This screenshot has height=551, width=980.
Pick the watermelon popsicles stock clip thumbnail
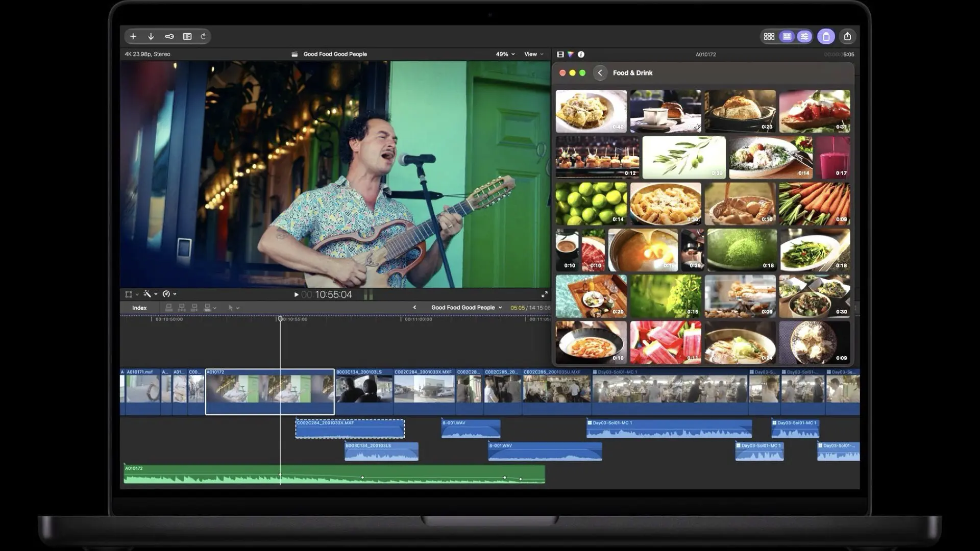point(666,342)
